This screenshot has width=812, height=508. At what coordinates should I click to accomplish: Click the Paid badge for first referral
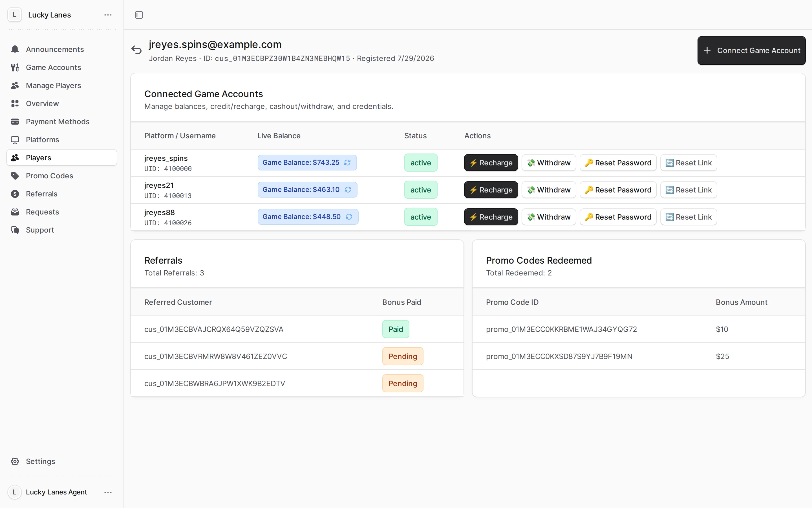(x=396, y=329)
